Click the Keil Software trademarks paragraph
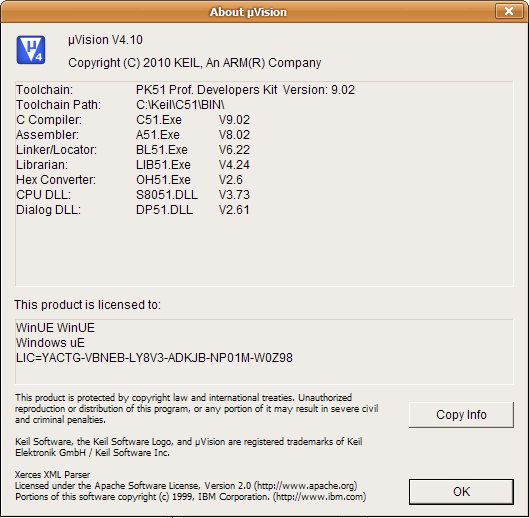The image size is (529, 518). tap(189, 447)
